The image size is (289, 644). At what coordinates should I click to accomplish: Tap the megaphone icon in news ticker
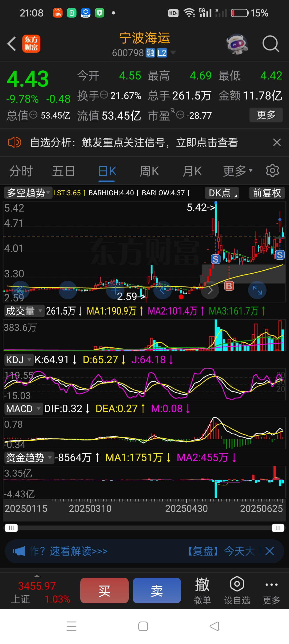coord(19,551)
